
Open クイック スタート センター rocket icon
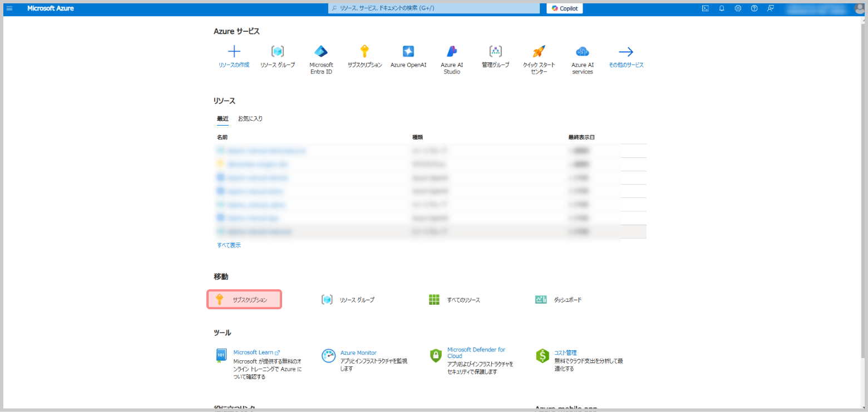point(539,52)
